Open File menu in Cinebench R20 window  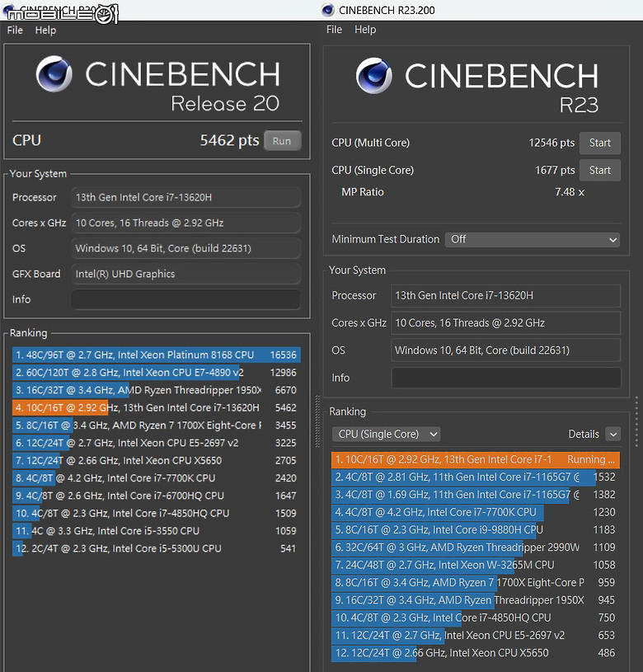click(x=15, y=31)
